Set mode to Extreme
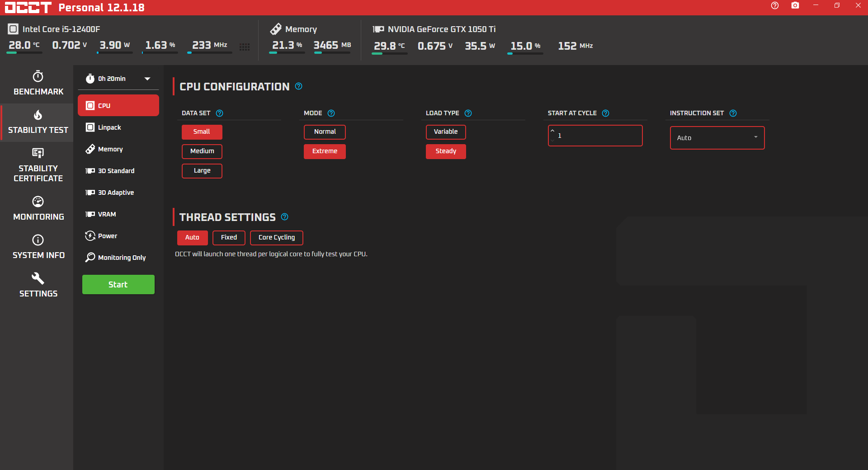 click(x=325, y=151)
